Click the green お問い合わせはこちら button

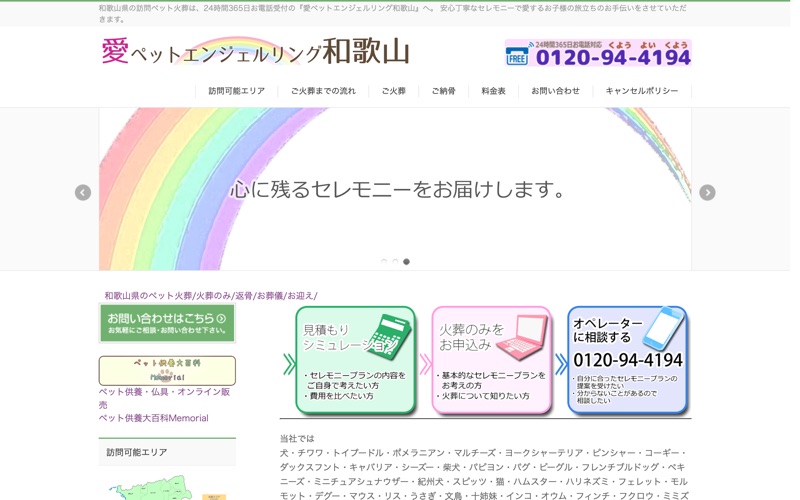[x=167, y=323]
